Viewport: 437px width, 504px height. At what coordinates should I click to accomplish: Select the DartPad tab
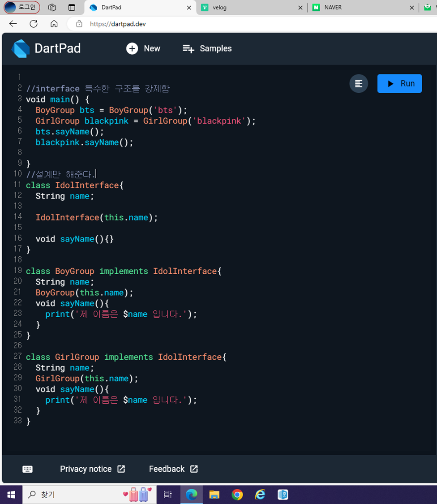pos(141,8)
